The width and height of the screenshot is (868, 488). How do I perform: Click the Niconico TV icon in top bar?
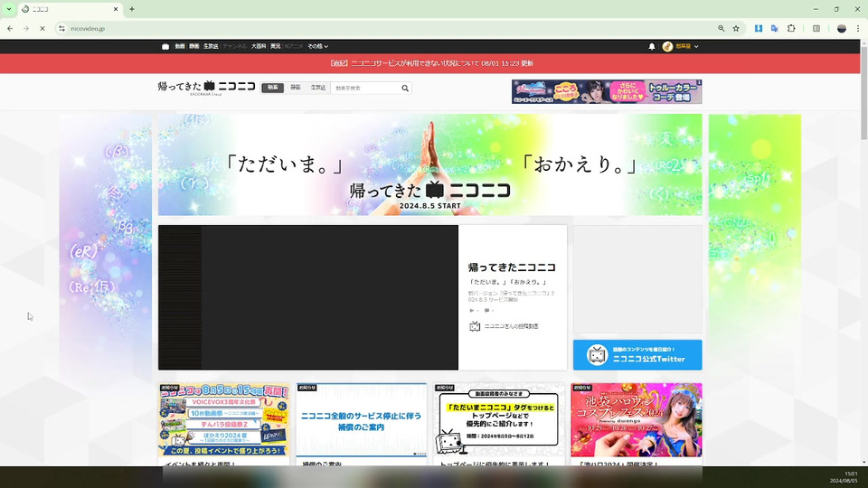[x=165, y=46]
